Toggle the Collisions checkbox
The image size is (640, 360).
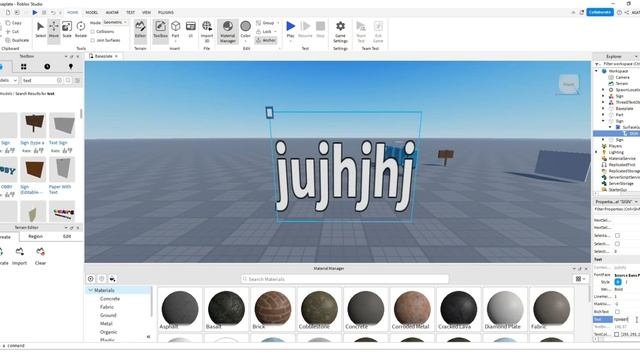93,32
